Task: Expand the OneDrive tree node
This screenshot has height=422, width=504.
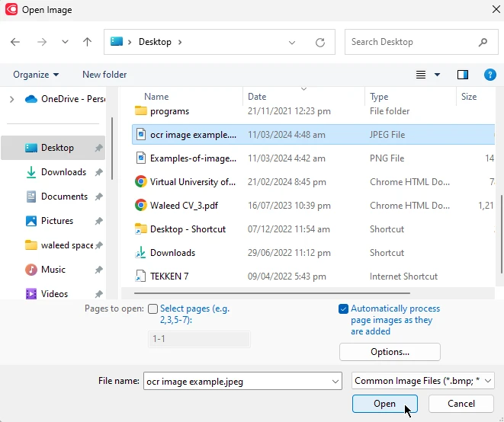Action: [11, 99]
